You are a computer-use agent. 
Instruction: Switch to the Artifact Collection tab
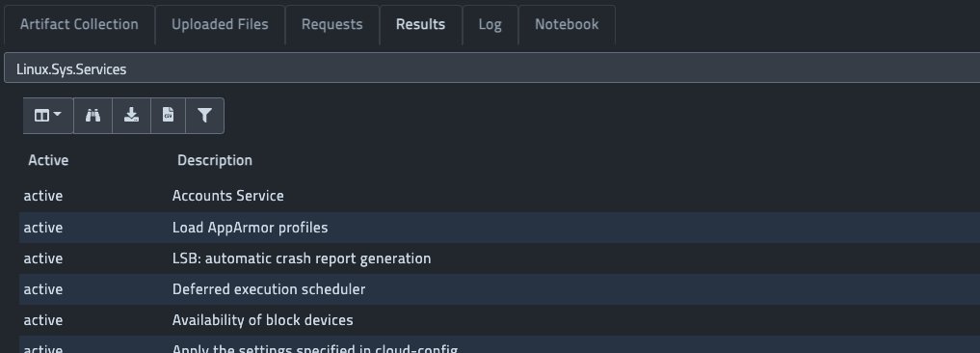79,24
